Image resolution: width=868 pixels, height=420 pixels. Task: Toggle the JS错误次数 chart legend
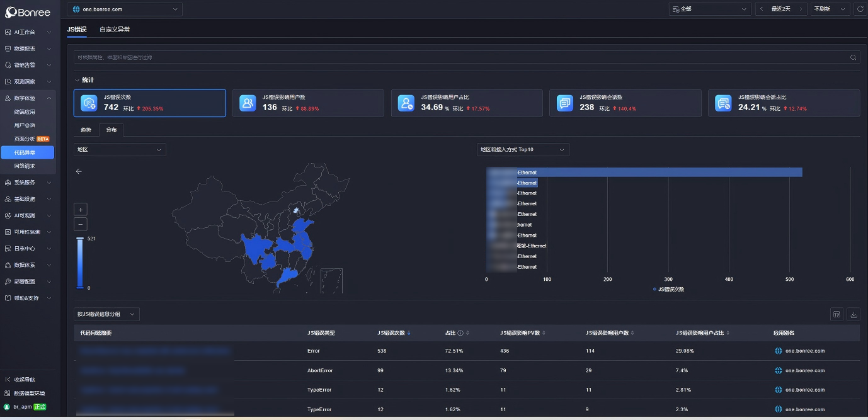[x=668, y=289]
